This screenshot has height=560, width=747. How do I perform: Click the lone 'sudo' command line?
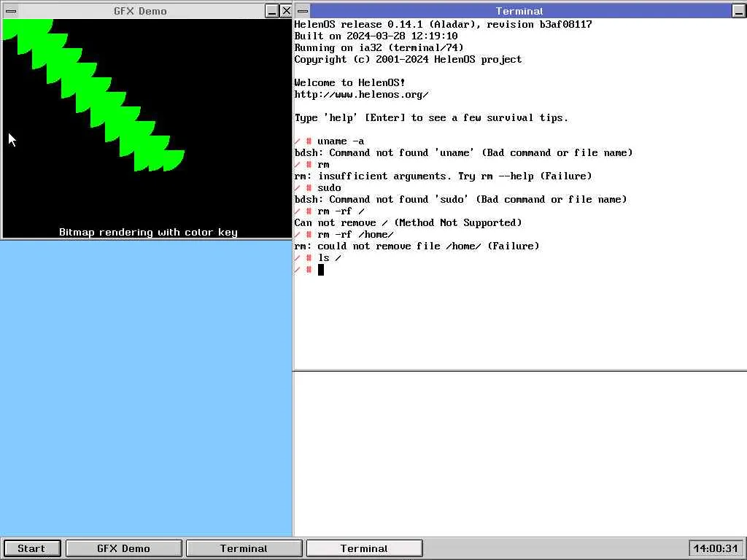318,187
